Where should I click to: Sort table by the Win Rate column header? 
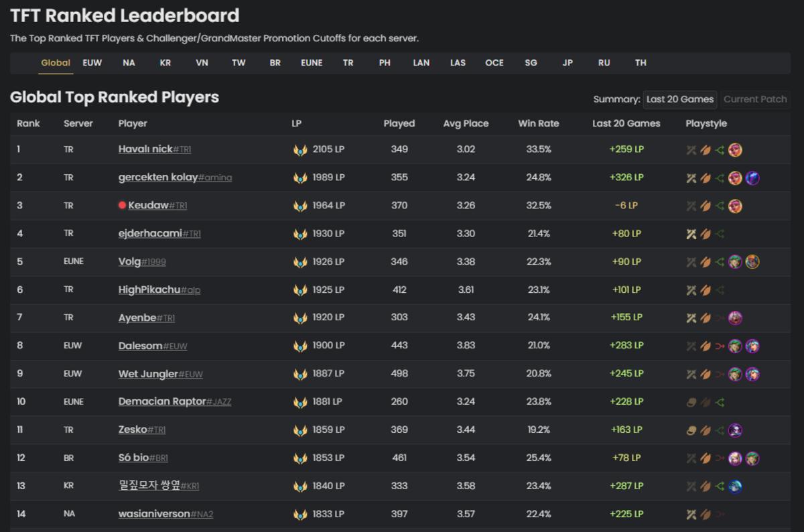538,123
